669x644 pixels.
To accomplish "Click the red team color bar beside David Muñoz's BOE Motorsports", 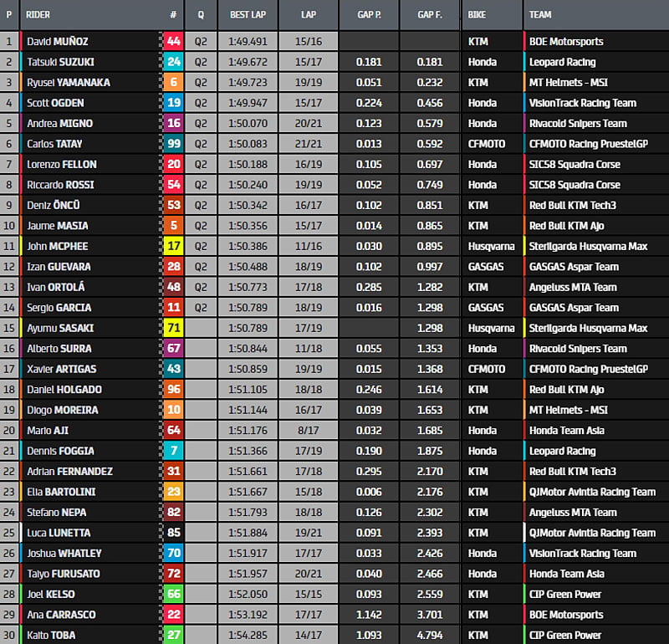I will point(524,41).
